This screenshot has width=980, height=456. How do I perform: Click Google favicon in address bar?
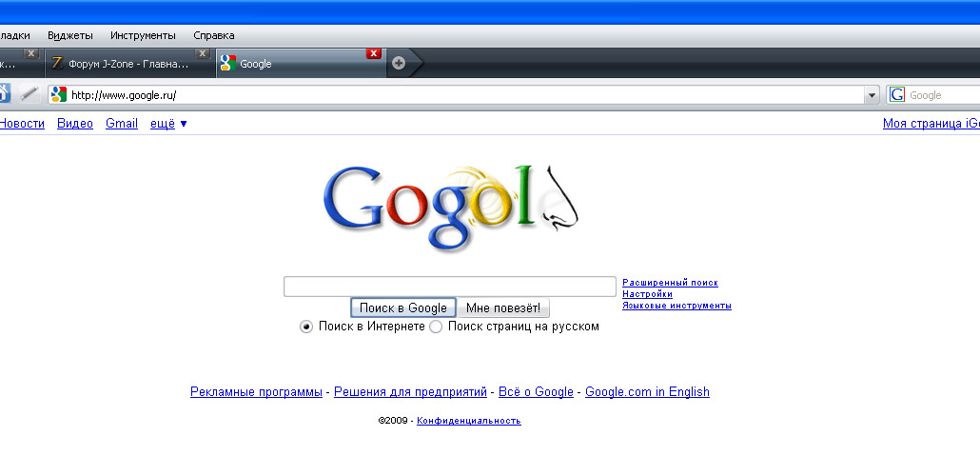59,95
